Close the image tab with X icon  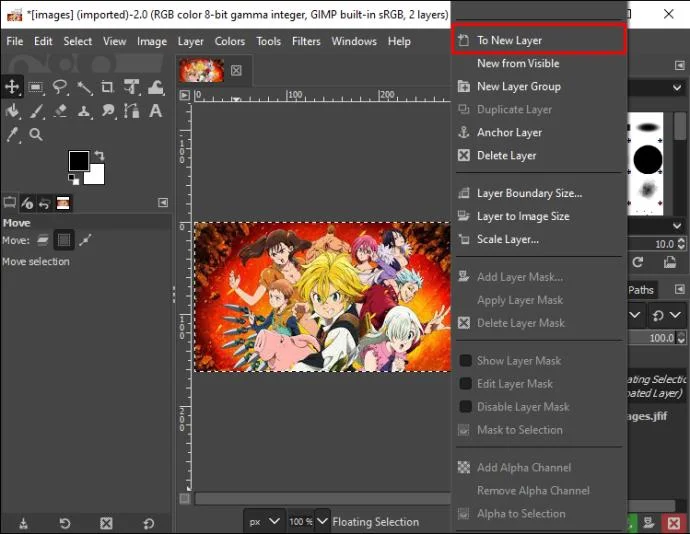[236, 70]
